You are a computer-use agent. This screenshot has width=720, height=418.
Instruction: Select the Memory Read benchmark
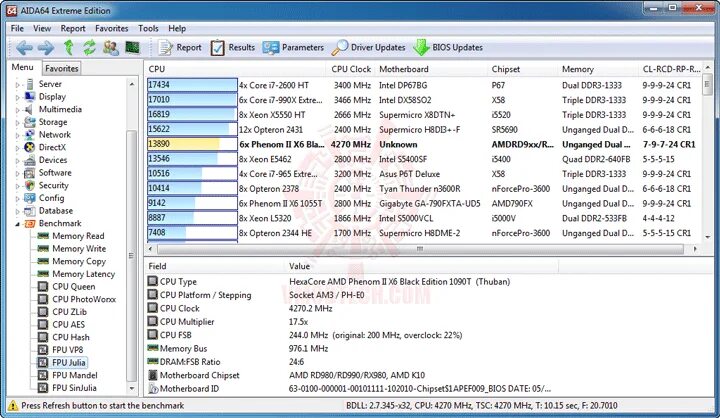(x=78, y=236)
